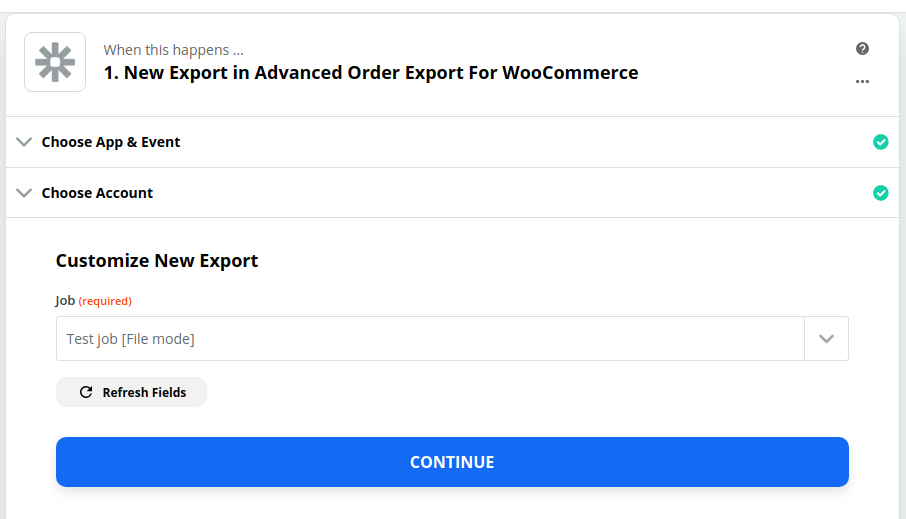The image size is (906, 519).
Task: Expand the Choose Account chevron
Action: [x=24, y=192]
